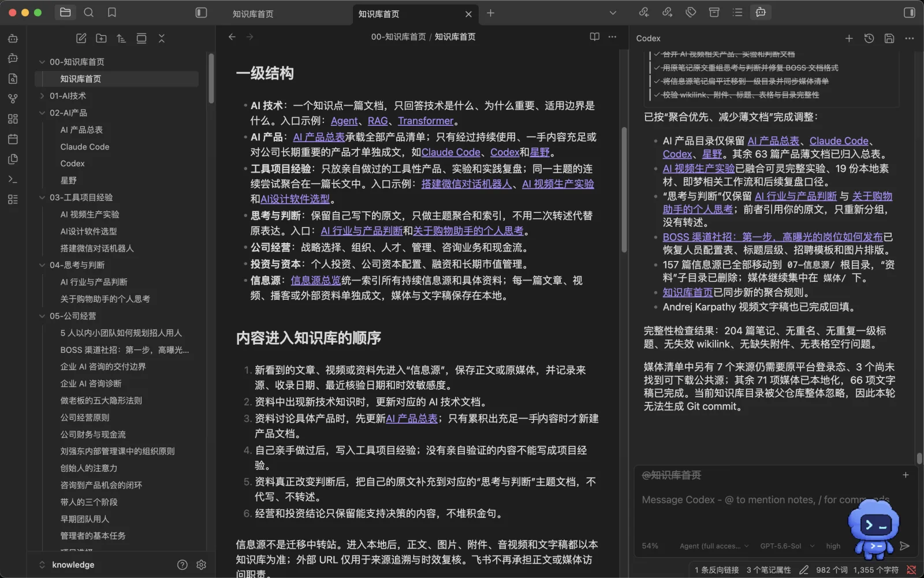This screenshot has height=578, width=924.
Task: Open the backlinks tab in the right sidebar
Action: pos(644,12)
